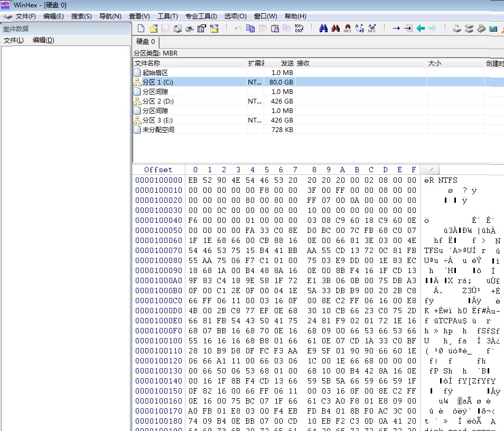Image resolution: width=504 pixels, height=431 pixels.
Task: Switch to the 硬盘 0 tab
Action: point(146,42)
